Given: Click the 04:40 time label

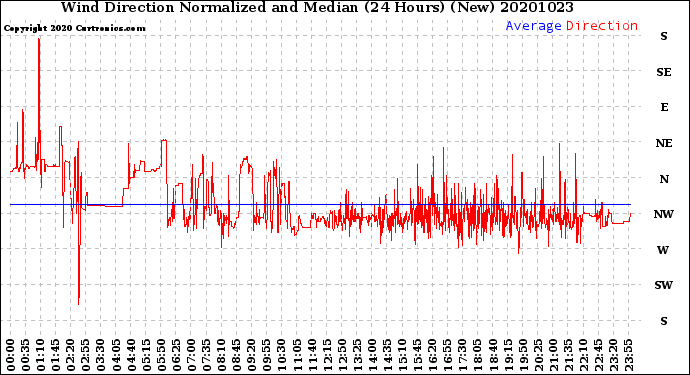Looking at the screenshot, I should pos(131,355).
